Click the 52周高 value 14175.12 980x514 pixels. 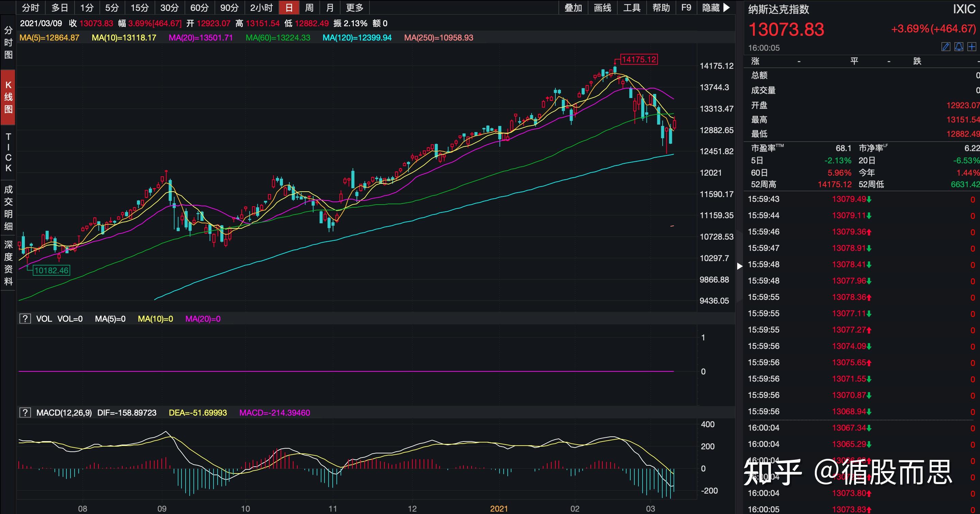click(x=835, y=184)
